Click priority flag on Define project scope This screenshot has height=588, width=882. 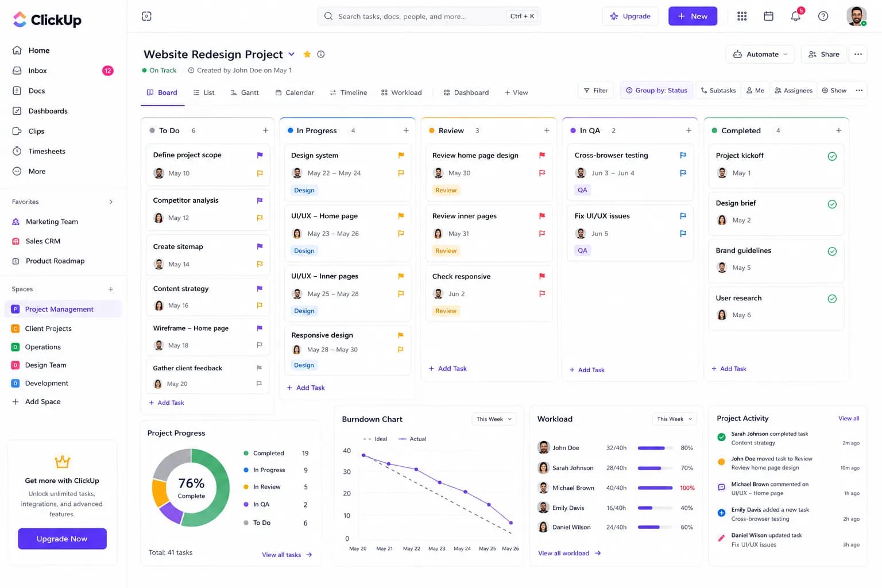click(260, 155)
